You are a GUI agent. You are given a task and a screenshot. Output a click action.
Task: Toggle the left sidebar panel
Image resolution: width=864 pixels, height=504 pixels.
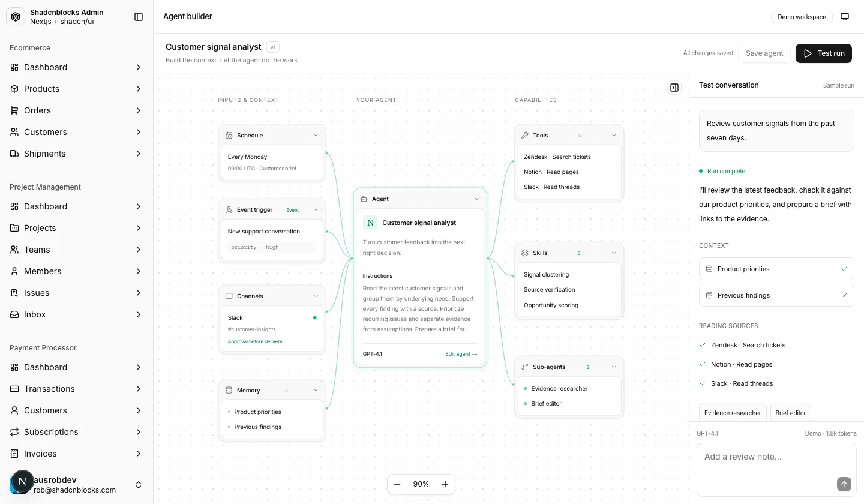point(139,17)
